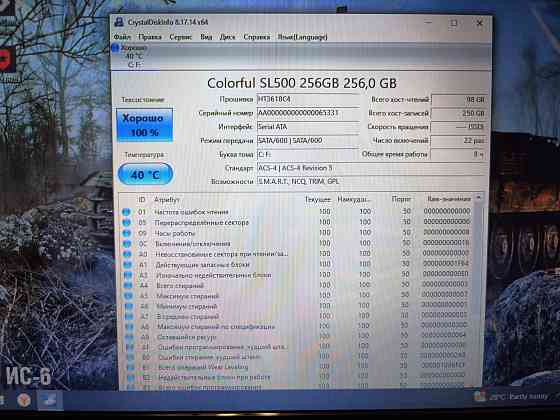
Task: Open the Сервис menu
Action: tap(180, 37)
